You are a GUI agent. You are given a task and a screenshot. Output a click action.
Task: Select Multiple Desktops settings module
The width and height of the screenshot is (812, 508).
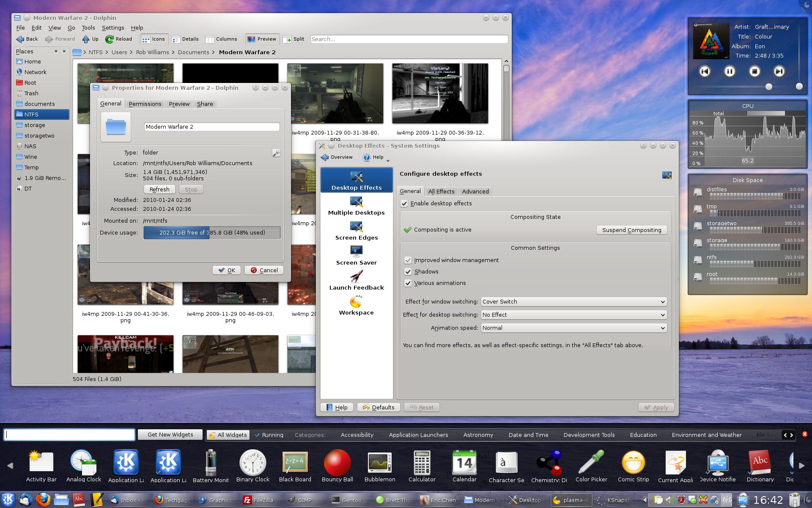357,206
